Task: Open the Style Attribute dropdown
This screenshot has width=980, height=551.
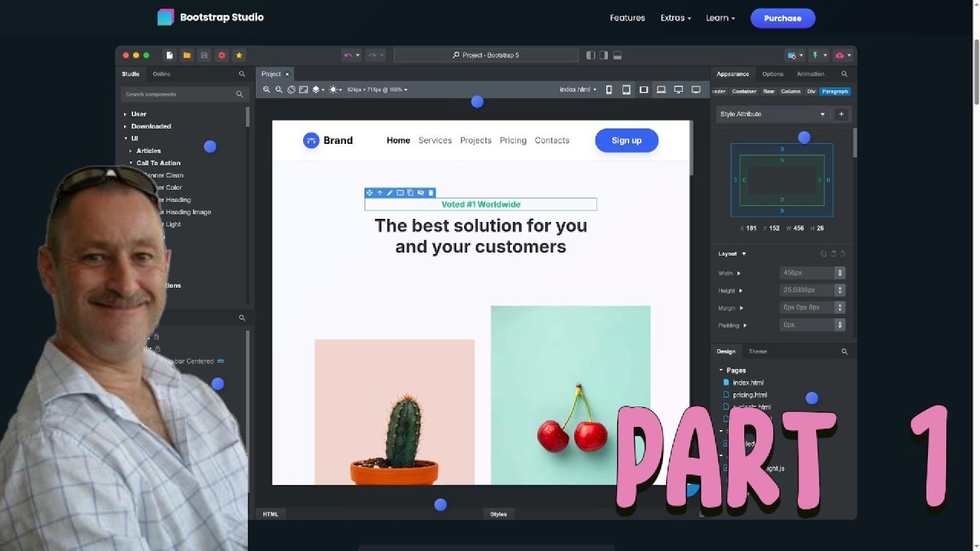Action: coord(773,114)
